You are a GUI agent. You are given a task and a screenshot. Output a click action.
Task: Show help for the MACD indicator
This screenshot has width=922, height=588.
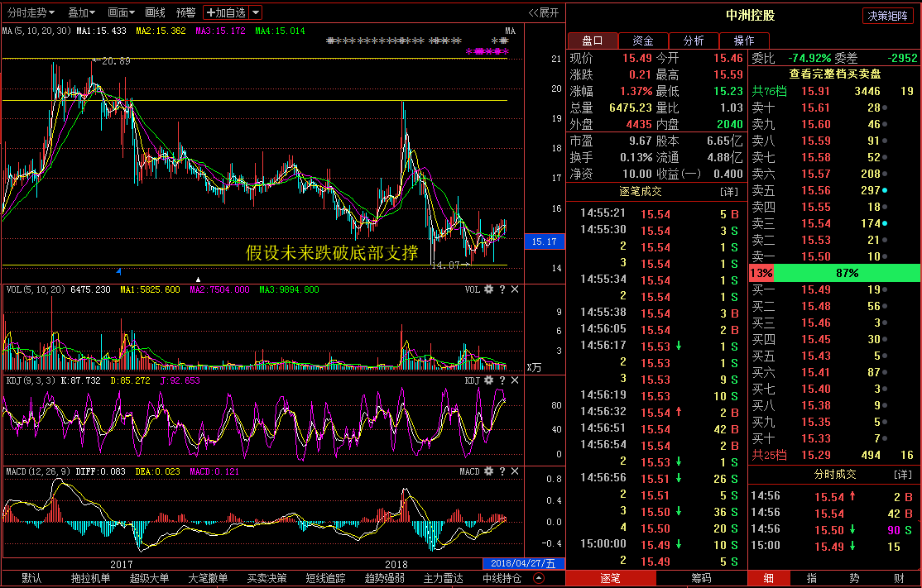tap(502, 471)
